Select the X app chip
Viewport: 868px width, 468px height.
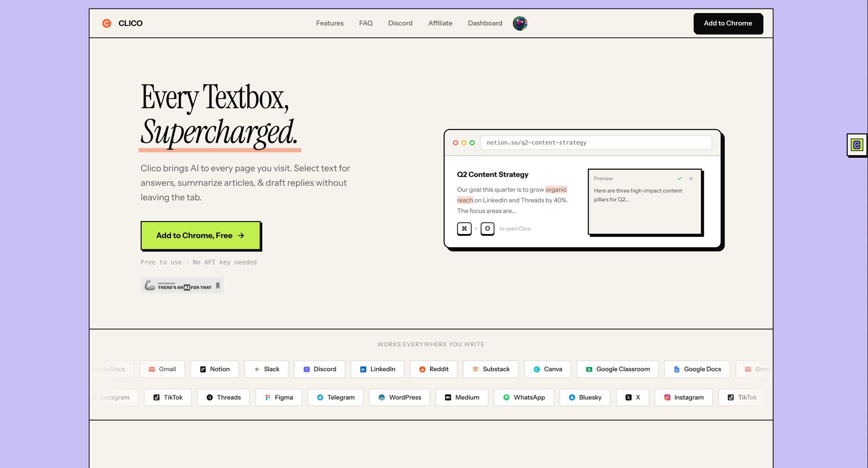pyautogui.click(x=633, y=397)
